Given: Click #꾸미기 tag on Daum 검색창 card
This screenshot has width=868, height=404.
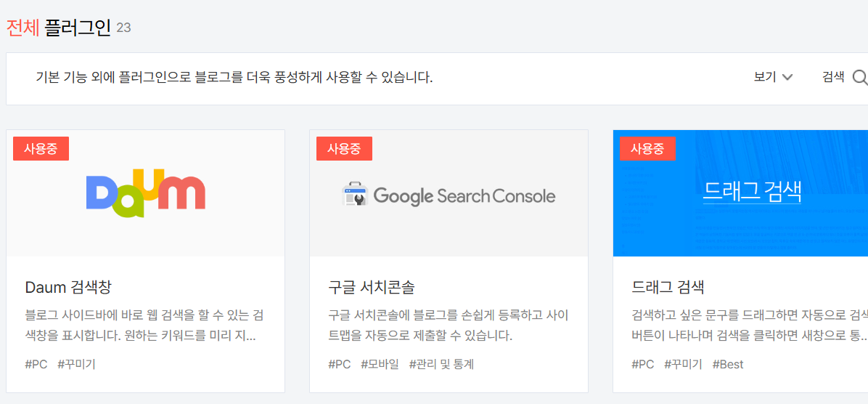Looking at the screenshot, I should 77,364.
